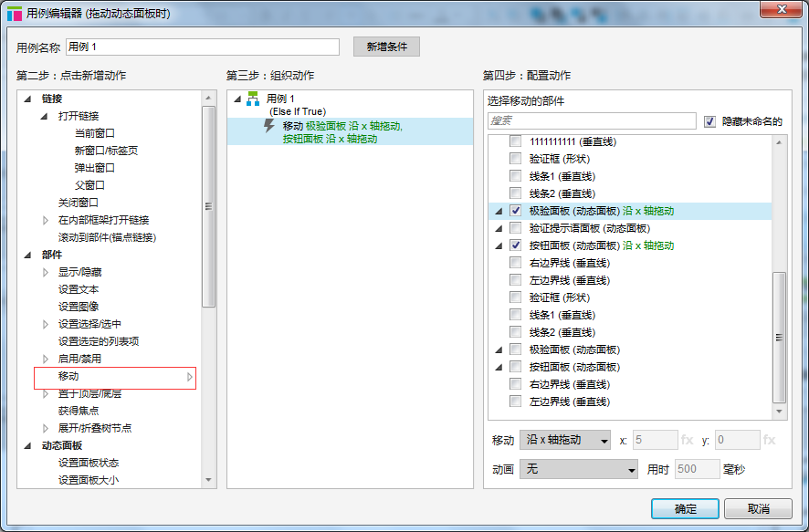The image size is (809, 532).
Task: Click the Axure app icon in title bar
Action: 15,14
